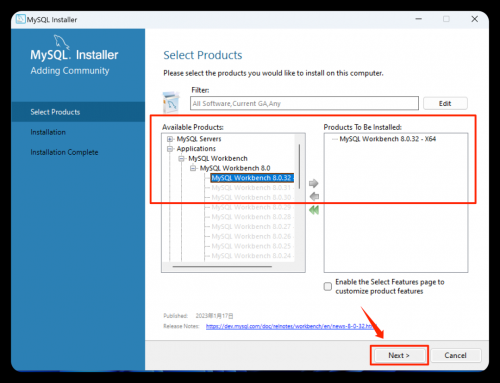Collapse the MySQL Workbench 8.0 node
The width and height of the screenshot is (500, 383).
pyautogui.click(x=193, y=168)
